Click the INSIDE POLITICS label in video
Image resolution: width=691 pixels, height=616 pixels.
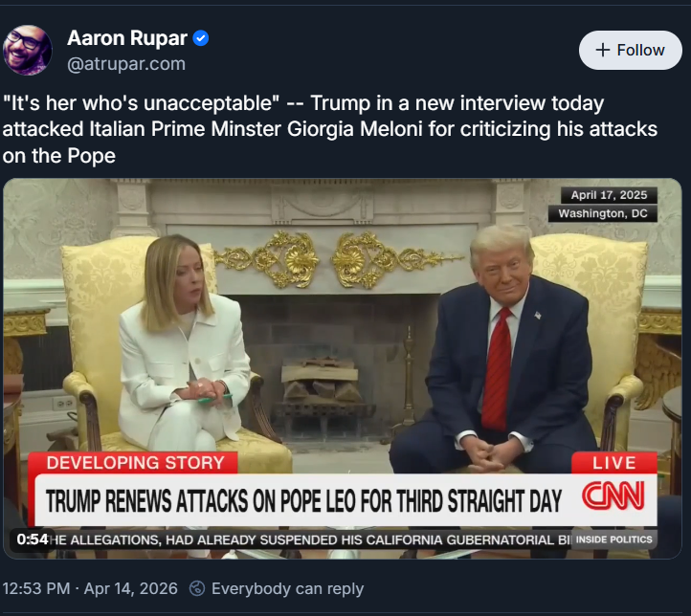click(613, 539)
